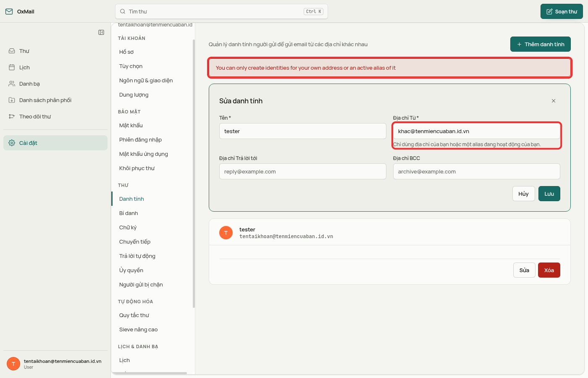Click Sửa for the tester identity
Screen dimensions: 588x378
[x=524, y=270]
